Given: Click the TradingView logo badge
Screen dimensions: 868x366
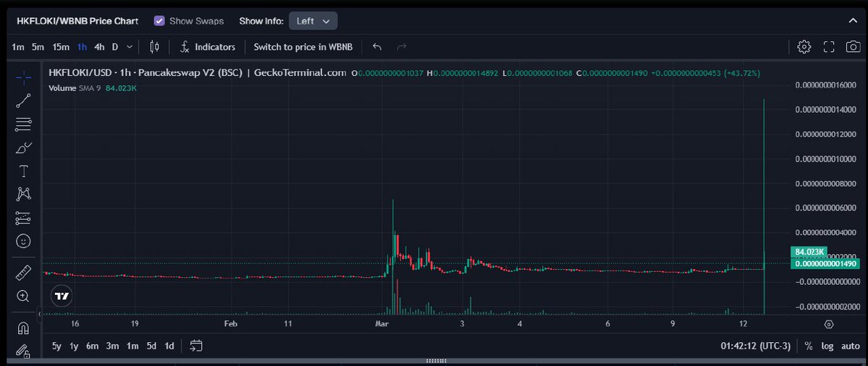Looking at the screenshot, I should pyautogui.click(x=62, y=296).
